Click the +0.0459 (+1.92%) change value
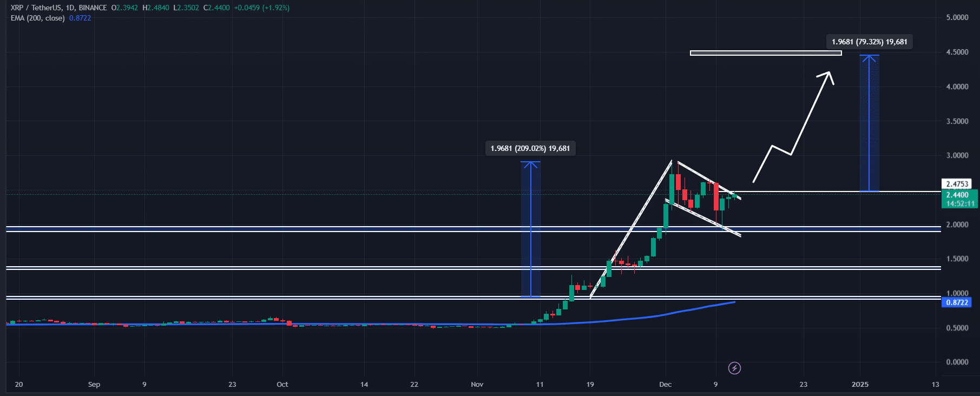This screenshot has width=980, height=396. click(262, 8)
